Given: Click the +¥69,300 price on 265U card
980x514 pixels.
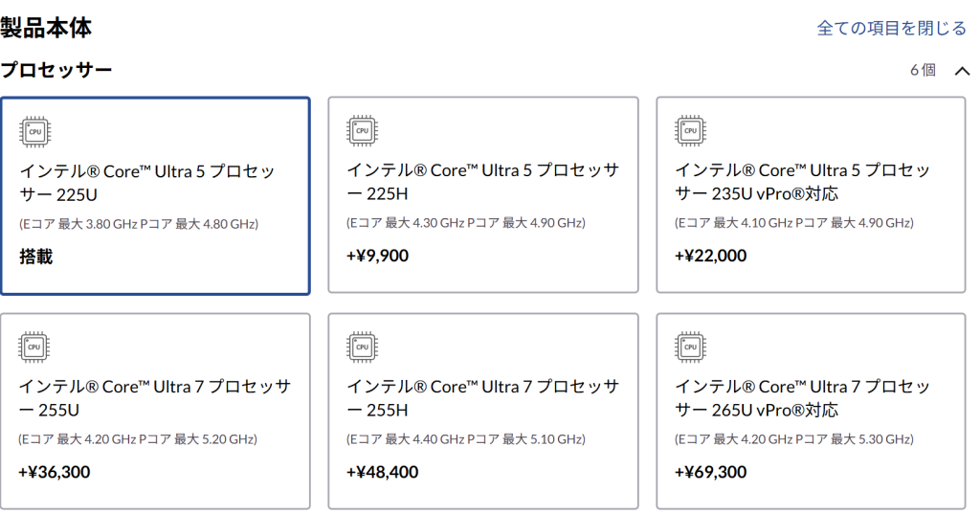Looking at the screenshot, I should (x=710, y=472).
